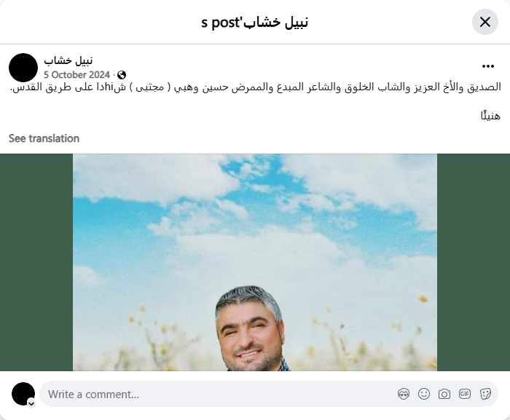Click the public globe audience icon
The width and height of the screenshot is (510, 420).
pyautogui.click(x=122, y=75)
